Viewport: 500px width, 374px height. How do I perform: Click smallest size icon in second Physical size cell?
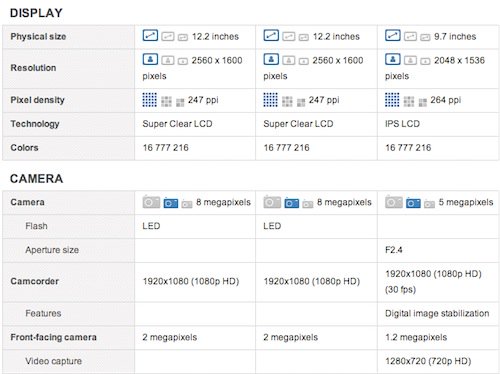(x=303, y=37)
